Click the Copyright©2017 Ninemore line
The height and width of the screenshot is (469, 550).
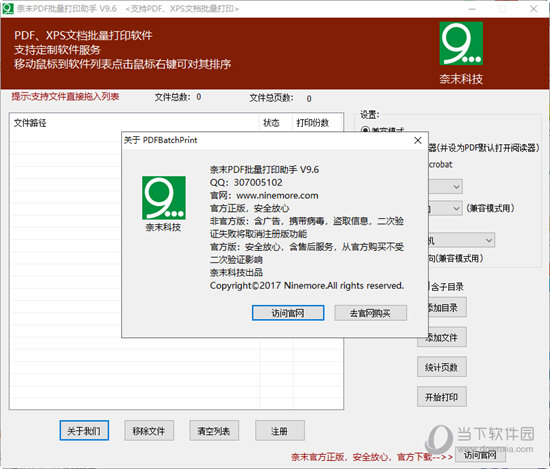tap(307, 286)
